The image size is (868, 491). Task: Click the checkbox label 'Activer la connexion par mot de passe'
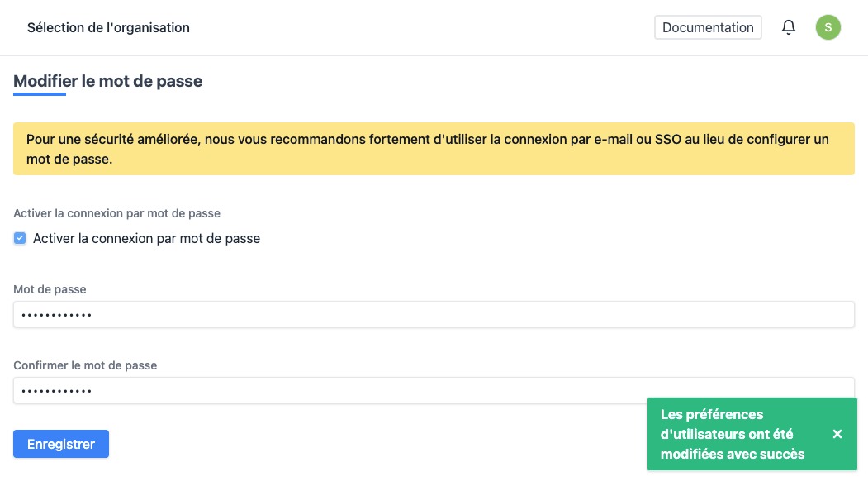coord(146,238)
